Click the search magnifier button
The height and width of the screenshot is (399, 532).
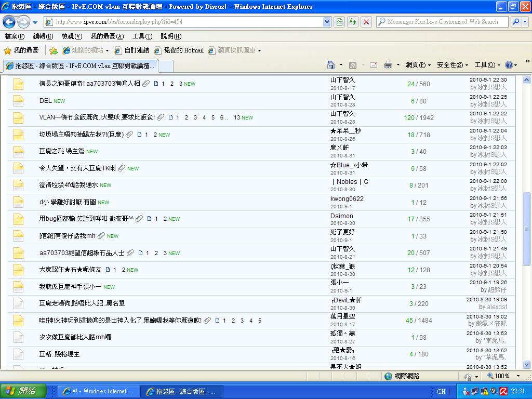click(516, 22)
